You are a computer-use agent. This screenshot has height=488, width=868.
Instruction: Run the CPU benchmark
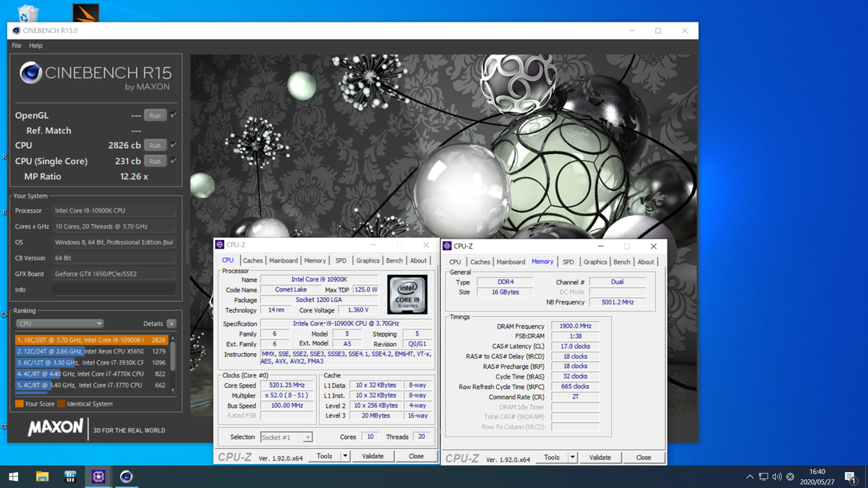point(155,145)
